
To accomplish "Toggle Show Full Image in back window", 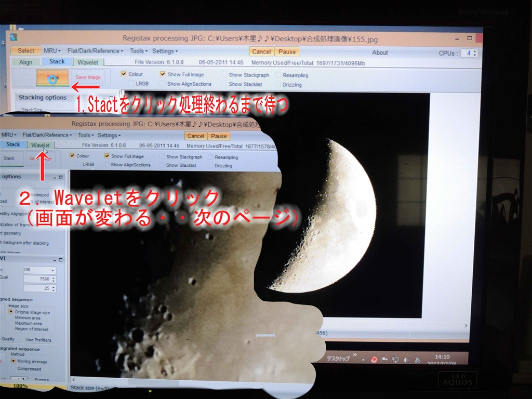I will click(x=163, y=74).
